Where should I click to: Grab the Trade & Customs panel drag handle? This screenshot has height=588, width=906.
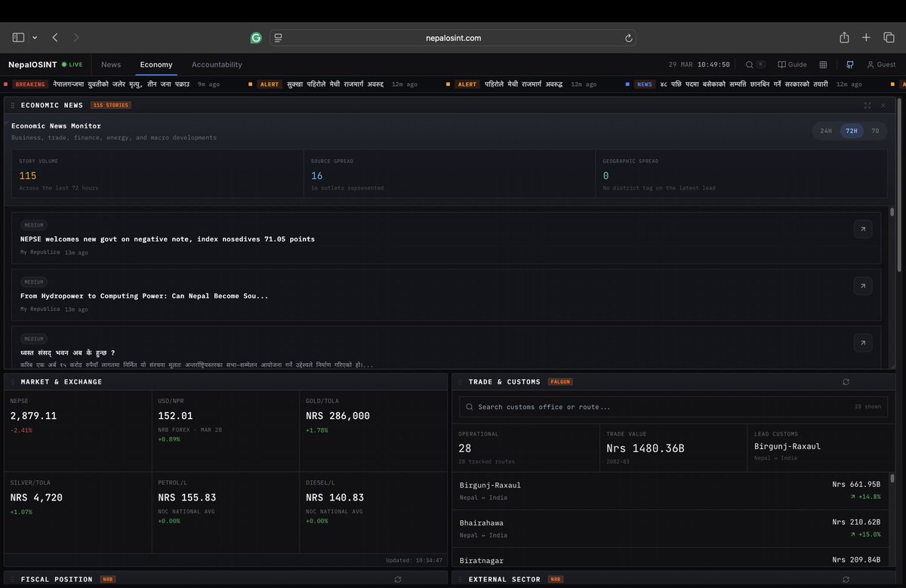pos(460,382)
